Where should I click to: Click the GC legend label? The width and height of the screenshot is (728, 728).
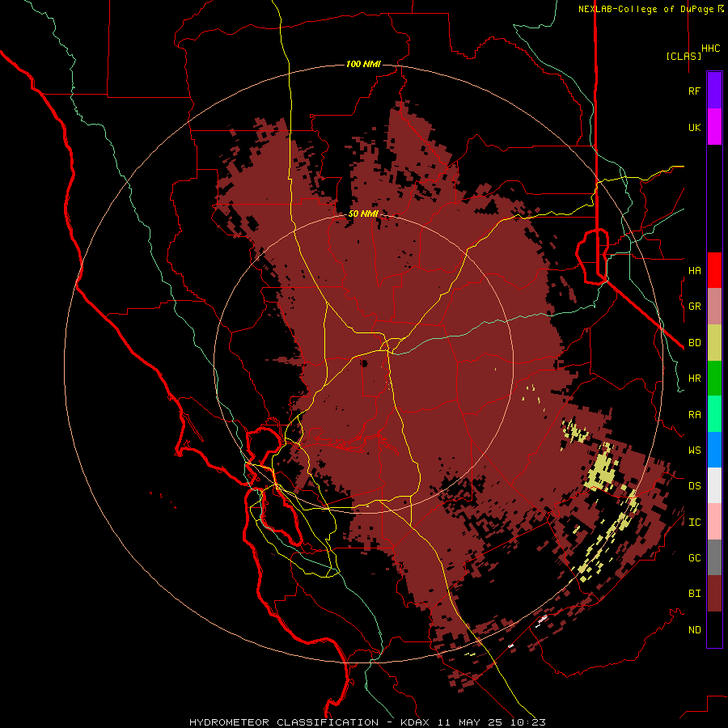click(x=695, y=558)
